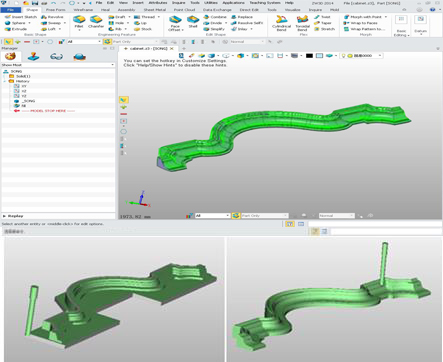
Task: Select the Fillet tool
Action: (79, 22)
